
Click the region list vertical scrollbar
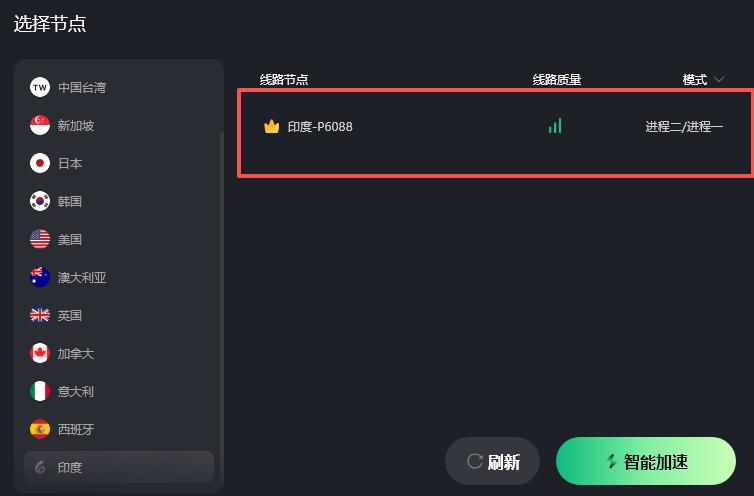click(221, 289)
